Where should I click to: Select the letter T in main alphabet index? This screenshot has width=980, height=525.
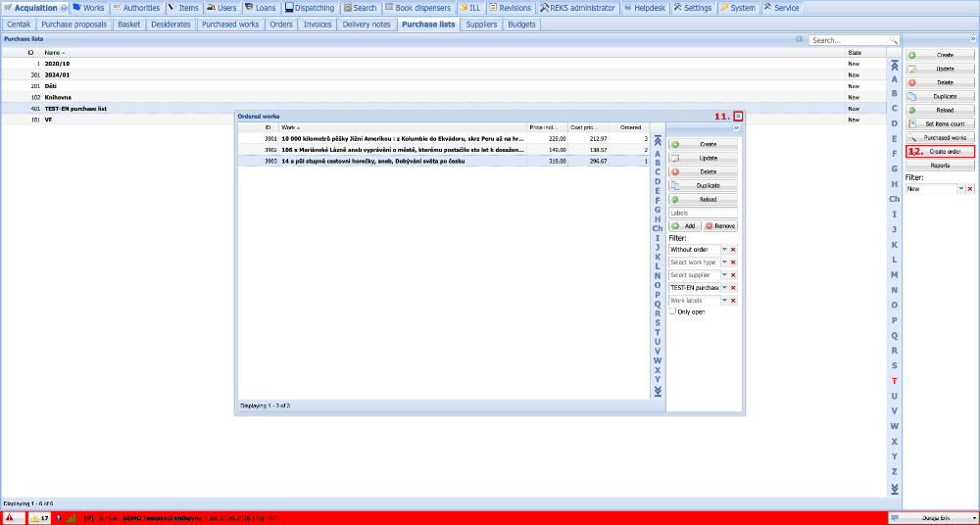click(895, 381)
